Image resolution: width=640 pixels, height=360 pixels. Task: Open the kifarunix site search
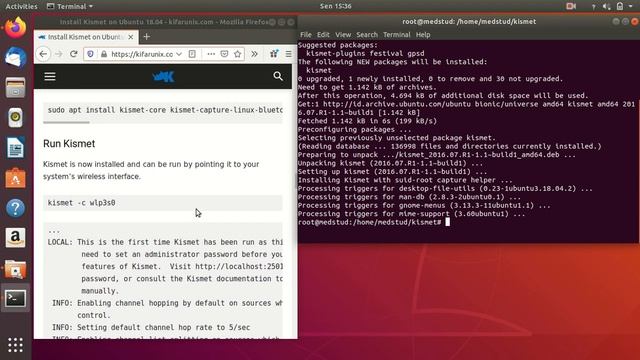tap(278, 76)
